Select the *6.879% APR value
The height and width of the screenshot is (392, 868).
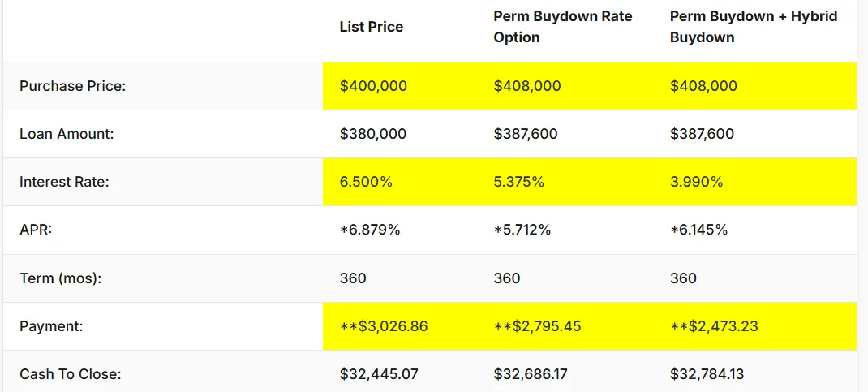[370, 230]
